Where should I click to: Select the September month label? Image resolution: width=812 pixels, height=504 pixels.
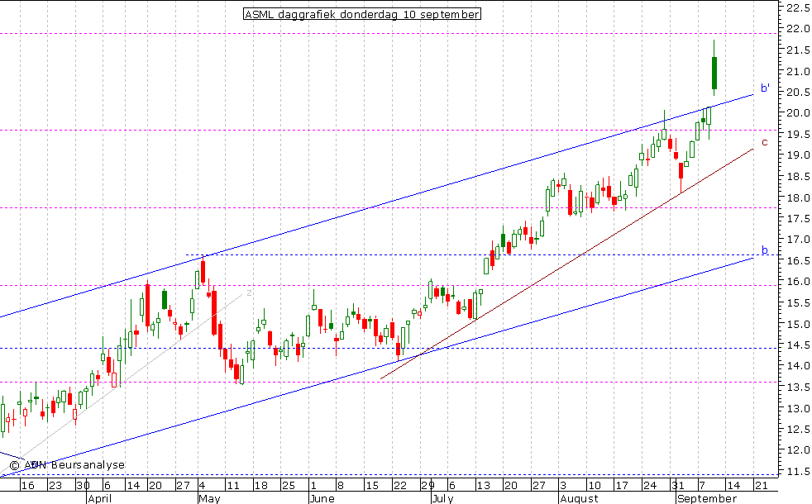[707, 499]
